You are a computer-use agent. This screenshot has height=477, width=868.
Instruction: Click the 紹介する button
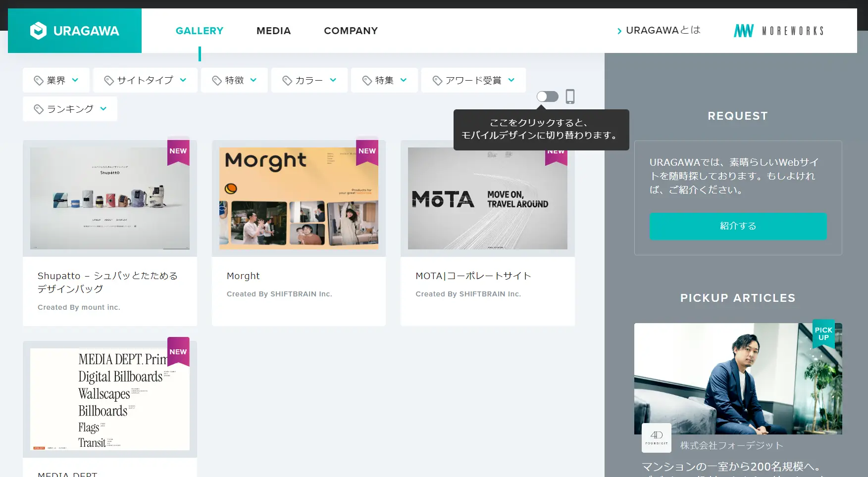tap(738, 226)
